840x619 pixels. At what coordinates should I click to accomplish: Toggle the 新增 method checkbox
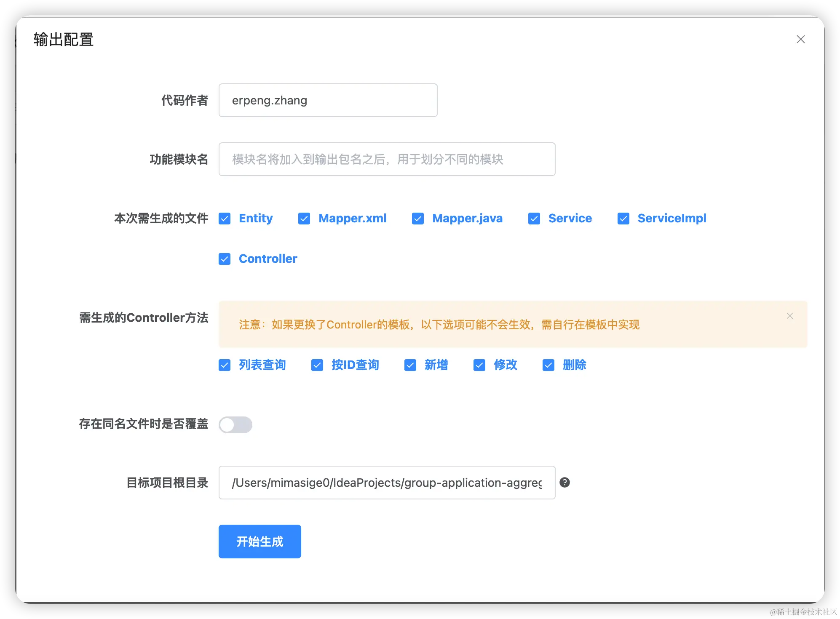410,365
